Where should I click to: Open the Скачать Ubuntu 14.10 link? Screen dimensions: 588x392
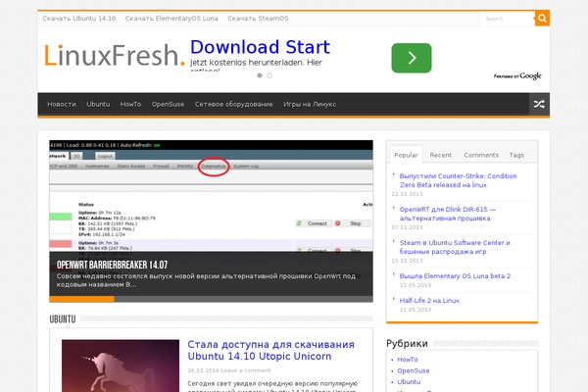point(78,19)
